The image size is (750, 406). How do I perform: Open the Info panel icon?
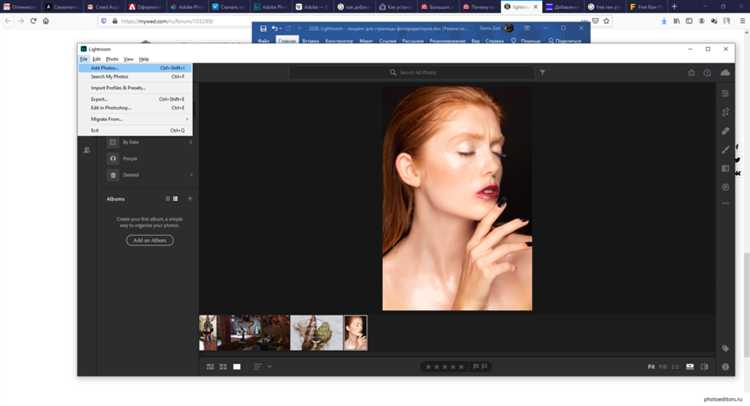point(725,367)
